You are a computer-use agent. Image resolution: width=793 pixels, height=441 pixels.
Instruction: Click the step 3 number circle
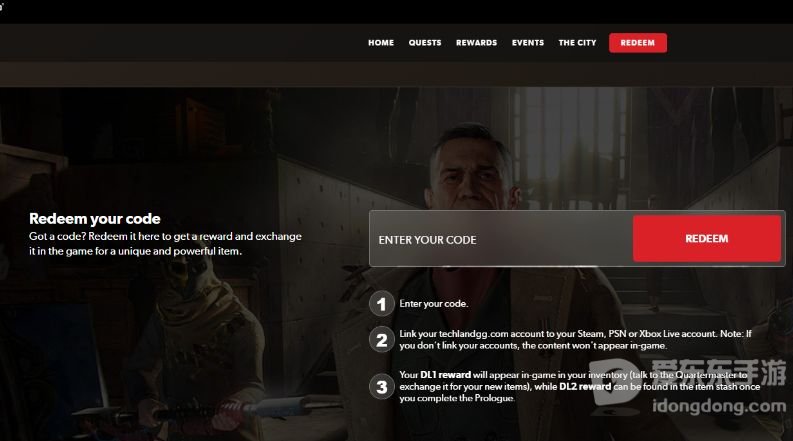click(x=381, y=387)
